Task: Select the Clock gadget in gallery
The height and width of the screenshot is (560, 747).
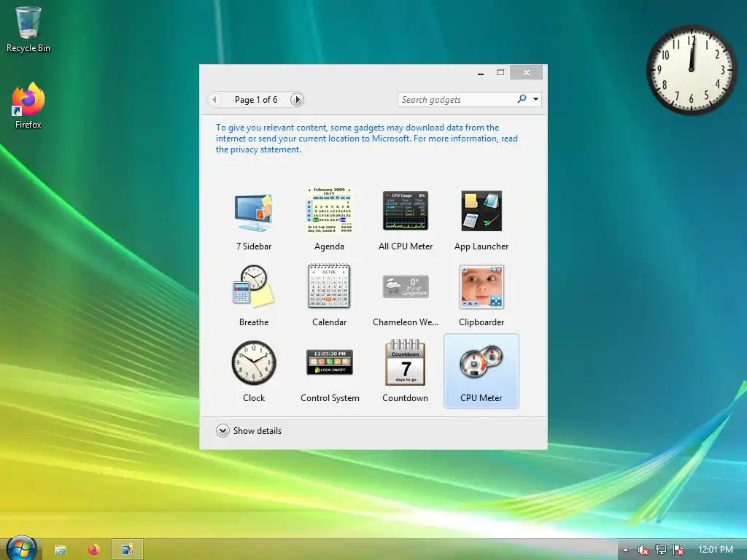Action: point(253,363)
